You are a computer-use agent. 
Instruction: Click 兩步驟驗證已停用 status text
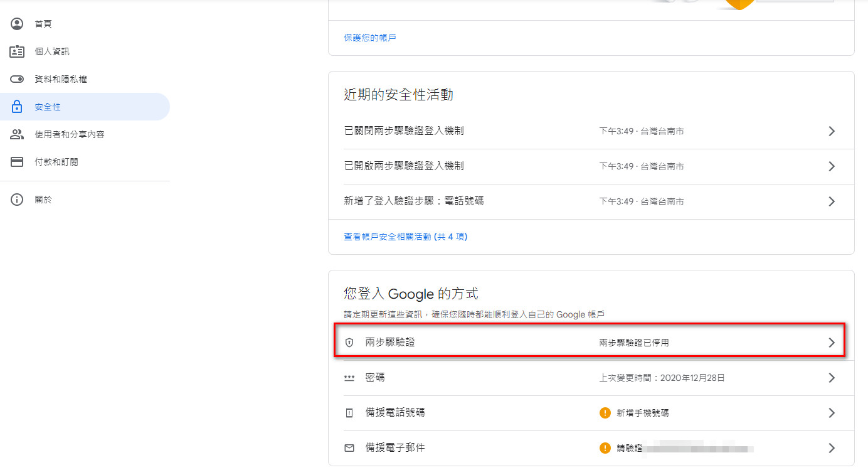coord(634,343)
